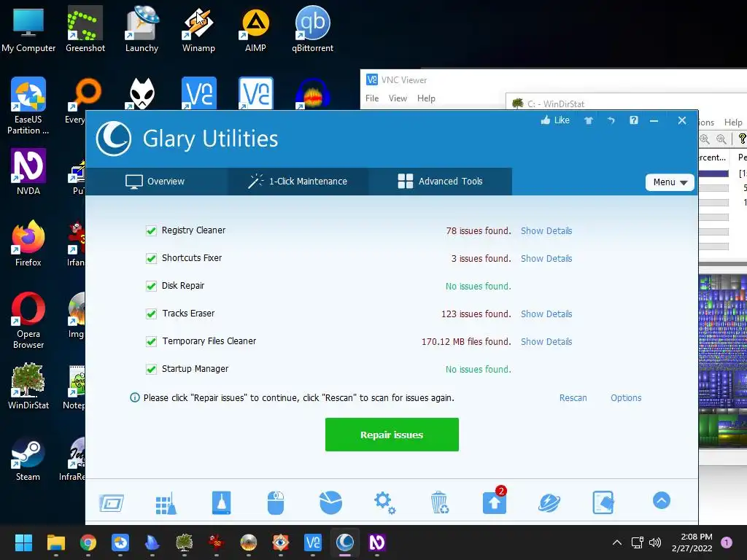
Task: Show Details for Temporary Files Cleaner
Action: point(546,341)
